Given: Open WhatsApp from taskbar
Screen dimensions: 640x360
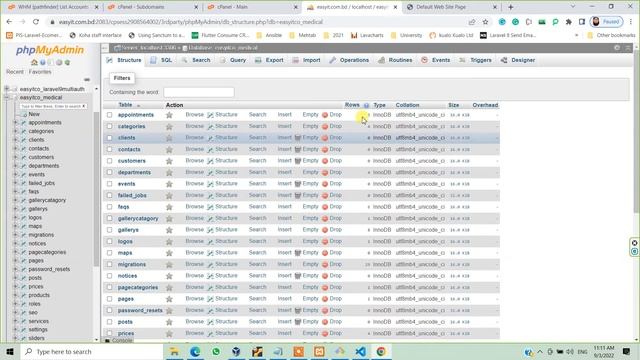Looking at the screenshot, I should click(216, 351).
